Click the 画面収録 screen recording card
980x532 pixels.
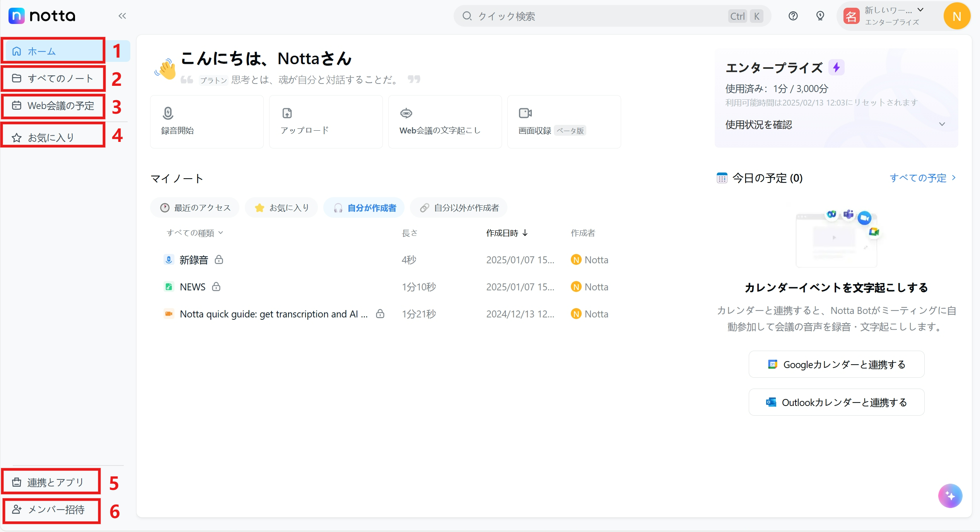[x=564, y=122]
